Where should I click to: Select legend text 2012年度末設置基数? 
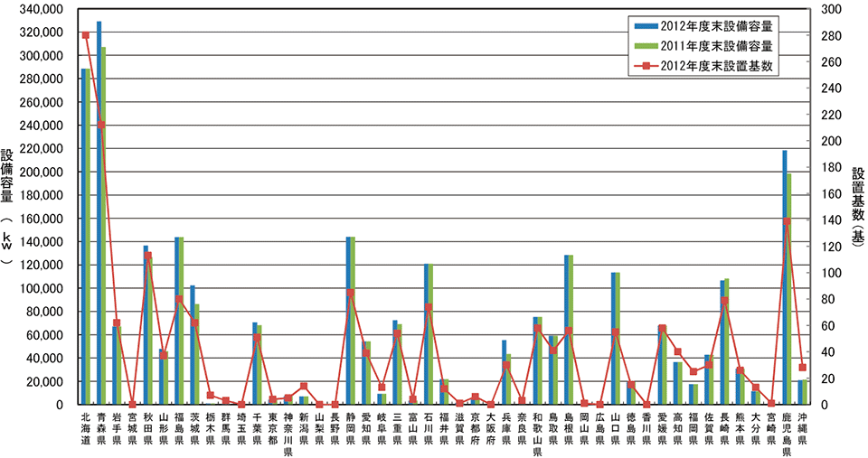[716, 66]
